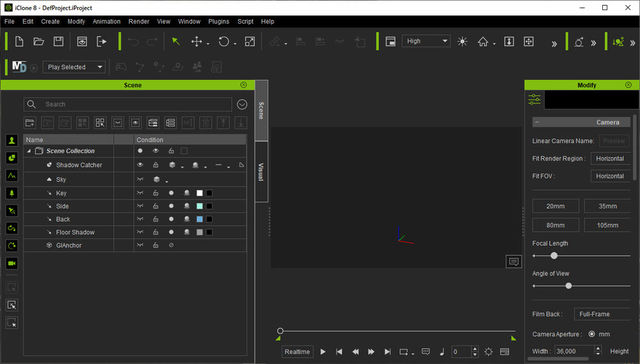This screenshot has height=364, width=640.
Task: Click the Home camera view icon
Action: (x=483, y=41)
